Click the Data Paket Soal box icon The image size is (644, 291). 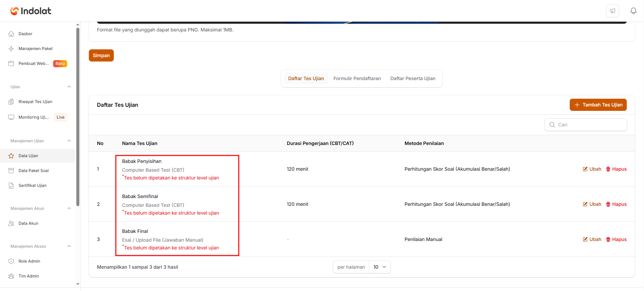(x=11, y=171)
